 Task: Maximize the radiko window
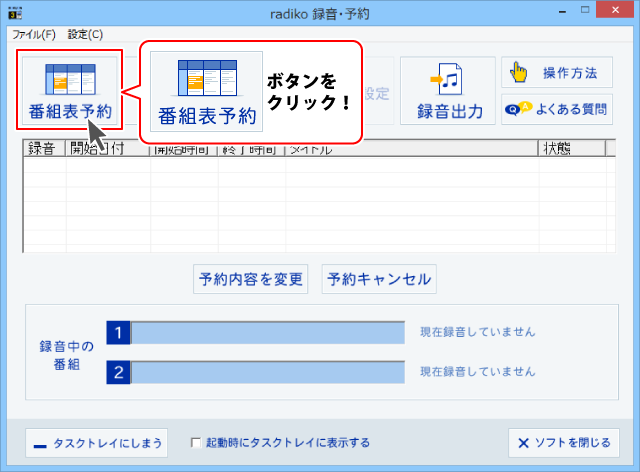pyautogui.click(x=585, y=10)
